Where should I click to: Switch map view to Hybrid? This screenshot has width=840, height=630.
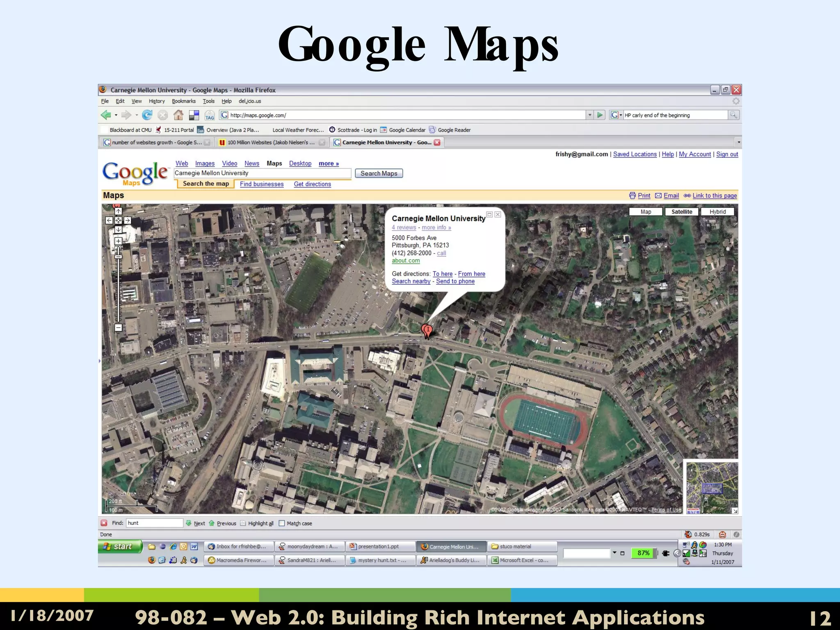click(x=717, y=212)
